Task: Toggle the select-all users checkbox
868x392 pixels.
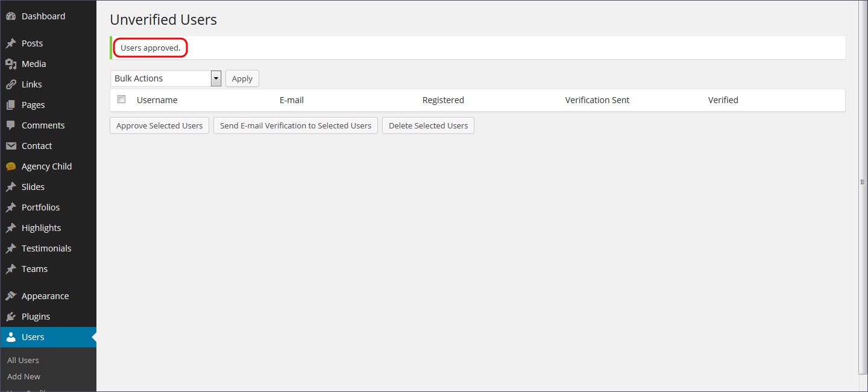Action: pos(122,100)
